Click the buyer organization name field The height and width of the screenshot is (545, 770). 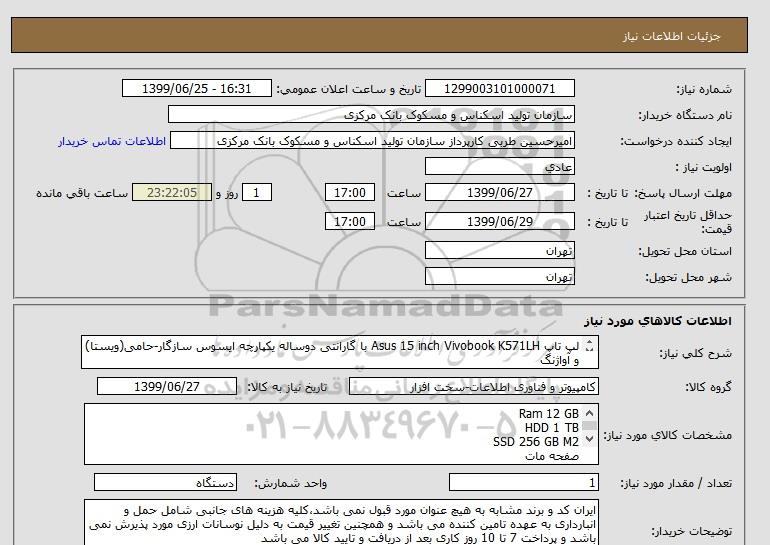tap(371, 115)
